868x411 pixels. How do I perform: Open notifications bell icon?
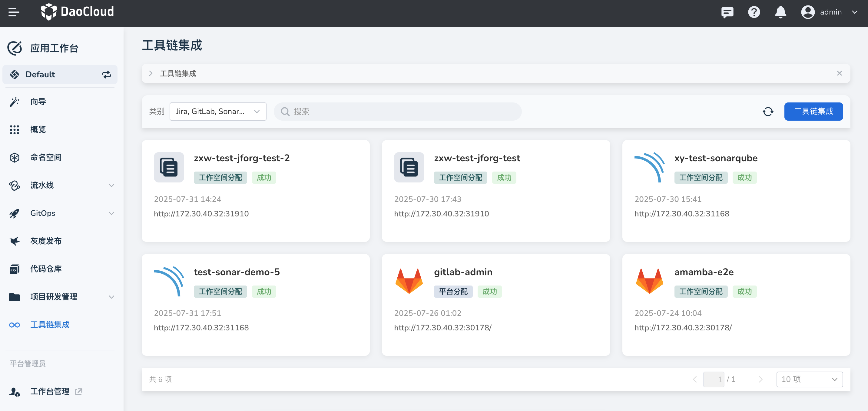pyautogui.click(x=780, y=12)
